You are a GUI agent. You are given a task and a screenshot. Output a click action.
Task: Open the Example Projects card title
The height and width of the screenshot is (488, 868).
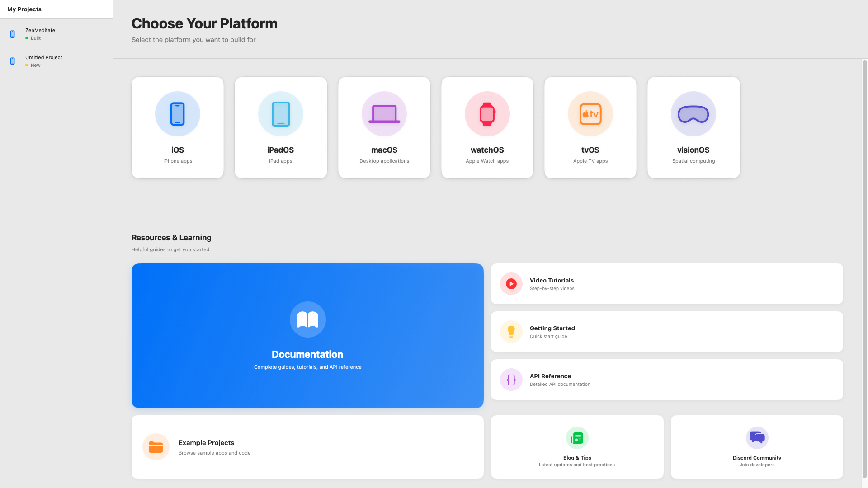coord(207,443)
